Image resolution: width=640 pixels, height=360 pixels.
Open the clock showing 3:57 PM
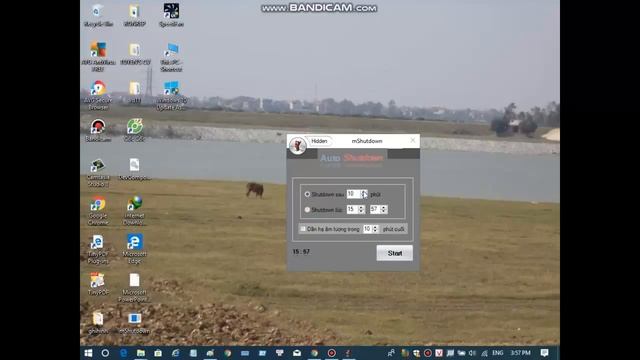(520, 353)
